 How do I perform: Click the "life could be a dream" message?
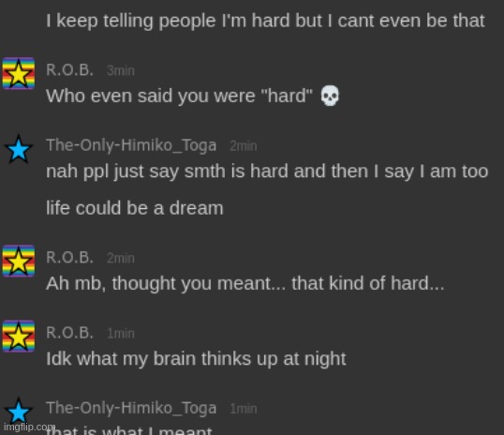point(134,208)
